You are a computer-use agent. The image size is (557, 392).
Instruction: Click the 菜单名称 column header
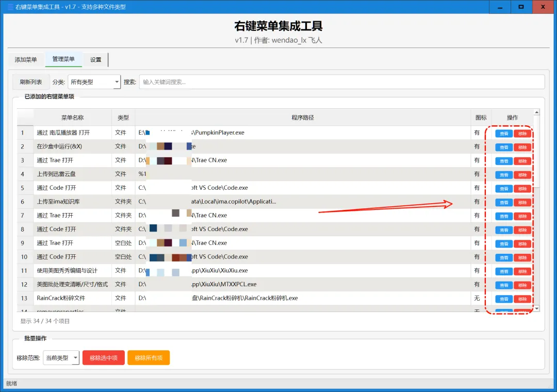tap(72, 117)
